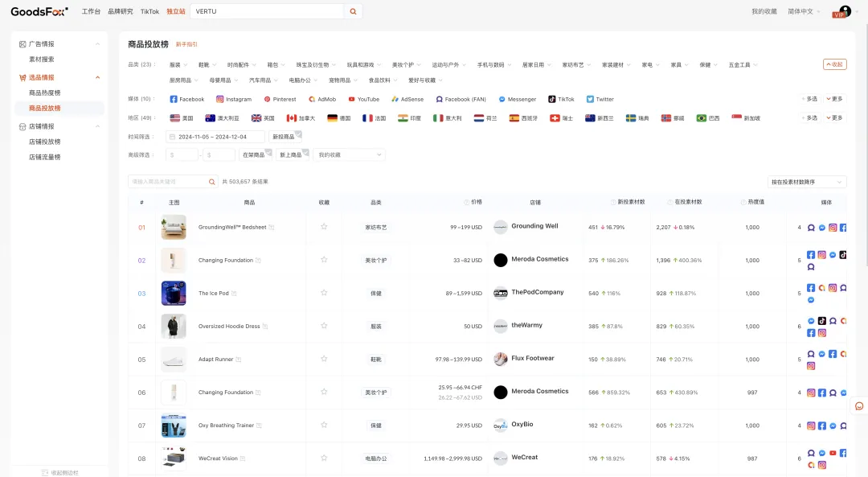Expand the 鞋靴 category dropdown
The height and width of the screenshot is (477, 868).
click(207, 65)
